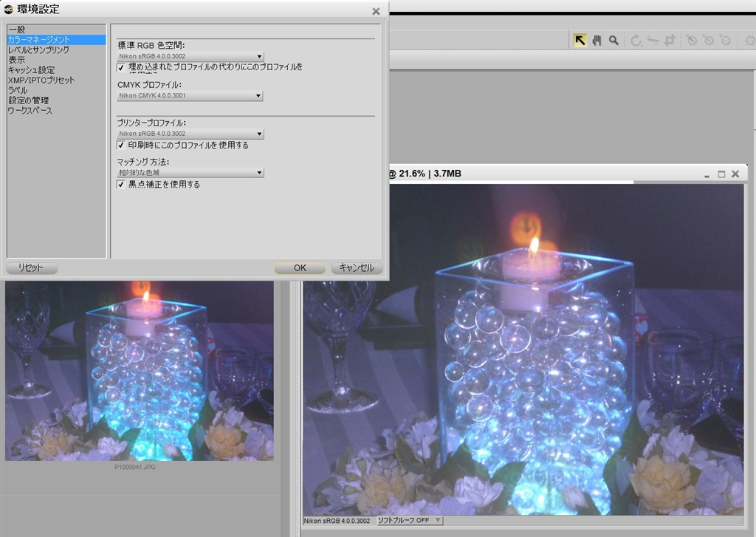
Task: Open the CMYK プロファイル dropdown
Action: tap(190, 95)
